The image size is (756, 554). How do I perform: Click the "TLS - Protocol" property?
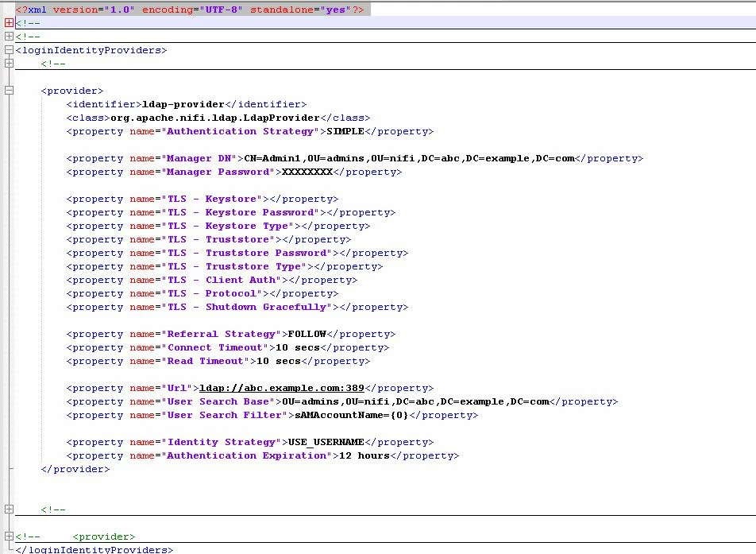click(202, 293)
